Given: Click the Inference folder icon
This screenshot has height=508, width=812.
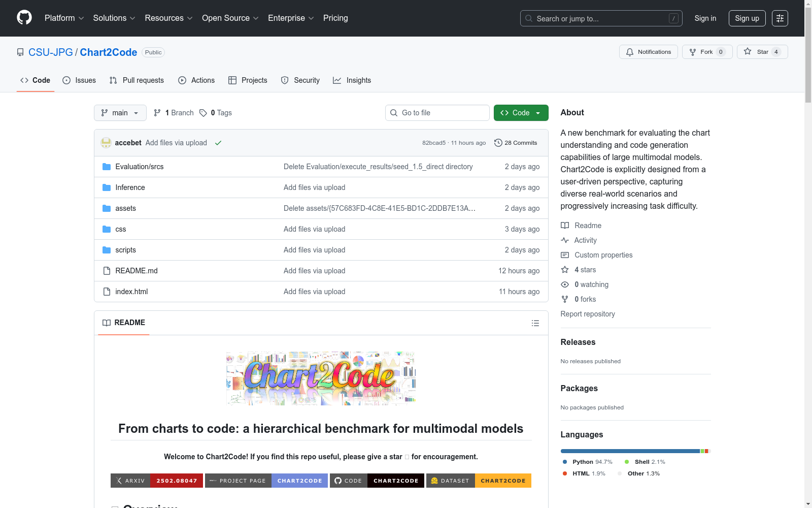Looking at the screenshot, I should [107, 187].
